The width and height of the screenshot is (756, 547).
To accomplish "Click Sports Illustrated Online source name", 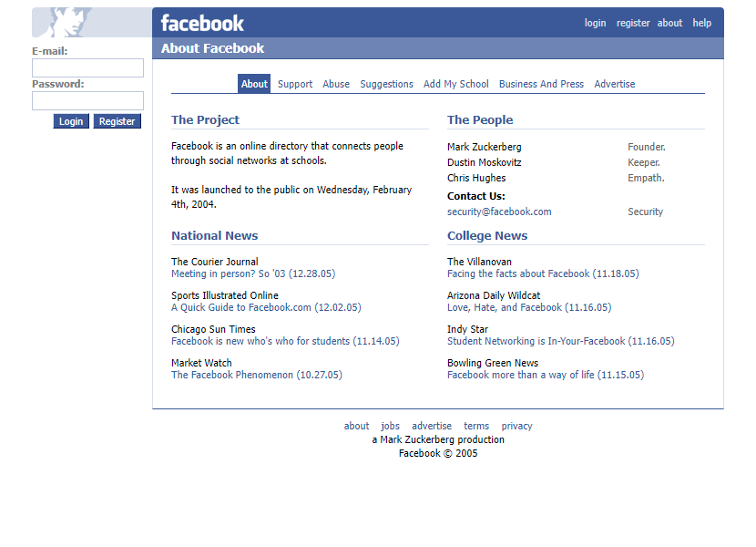I will click(x=225, y=295).
